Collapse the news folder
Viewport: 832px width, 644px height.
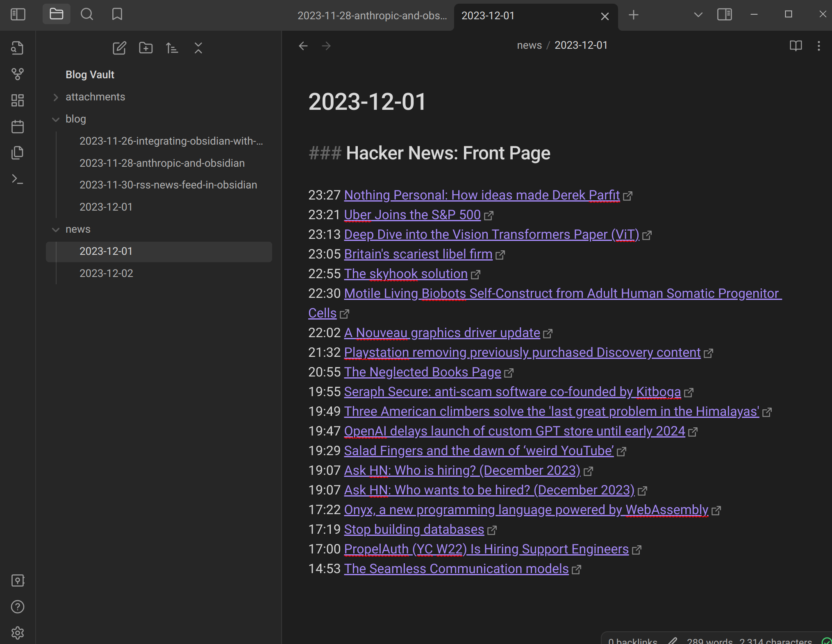click(56, 229)
